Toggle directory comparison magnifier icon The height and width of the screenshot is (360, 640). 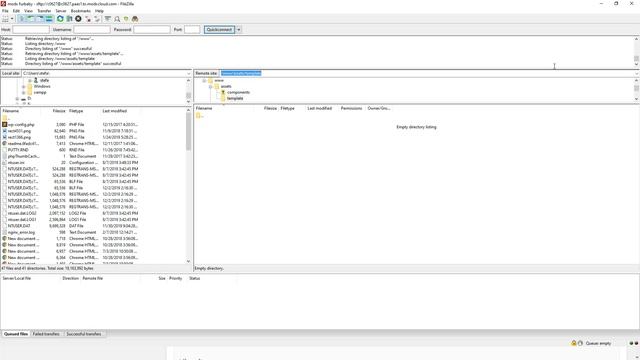click(x=117, y=19)
